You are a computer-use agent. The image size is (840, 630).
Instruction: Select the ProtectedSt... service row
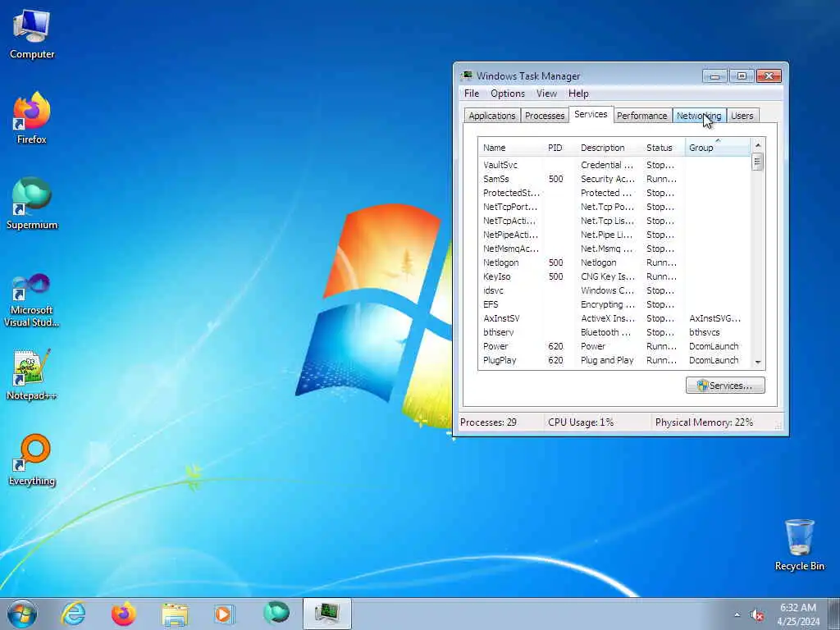point(614,193)
